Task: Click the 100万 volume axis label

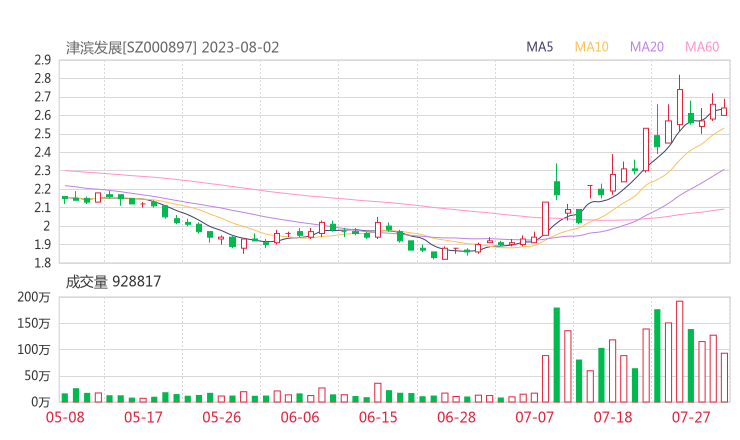Action: coord(34,350)
